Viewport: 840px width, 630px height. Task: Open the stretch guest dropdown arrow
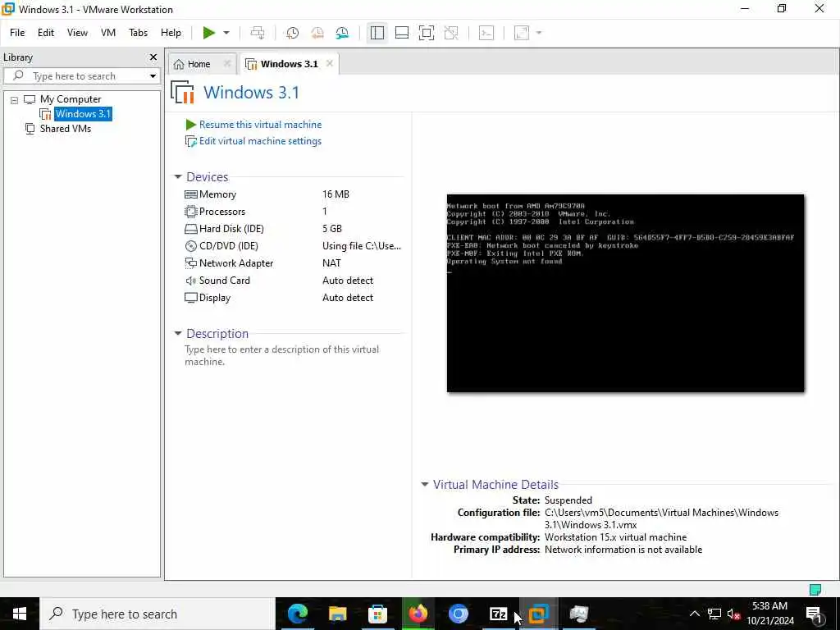[539, 33]
